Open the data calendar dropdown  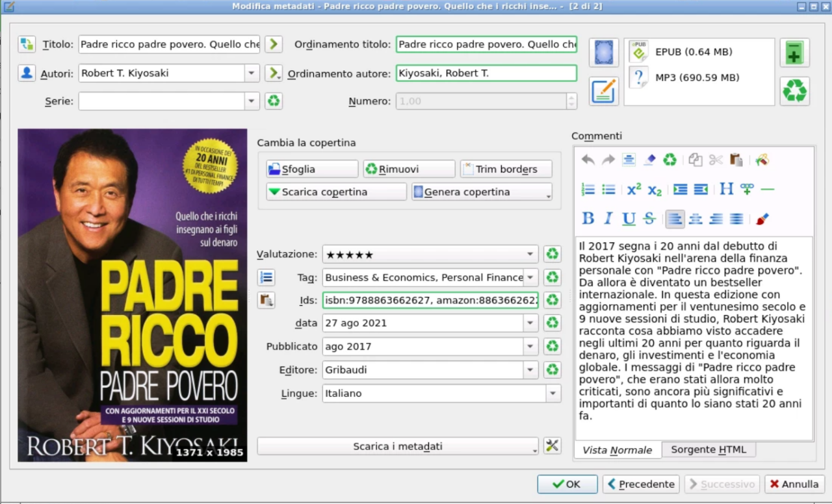click(531, 323)
